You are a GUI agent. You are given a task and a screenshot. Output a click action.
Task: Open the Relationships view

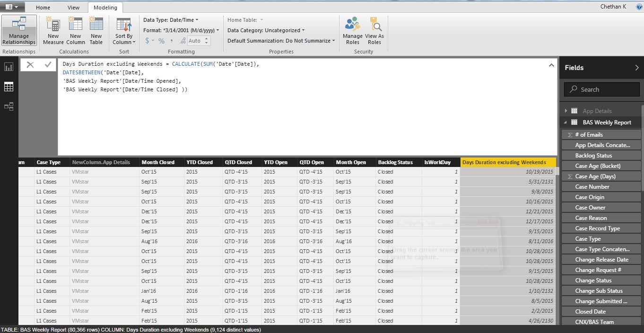8,106
